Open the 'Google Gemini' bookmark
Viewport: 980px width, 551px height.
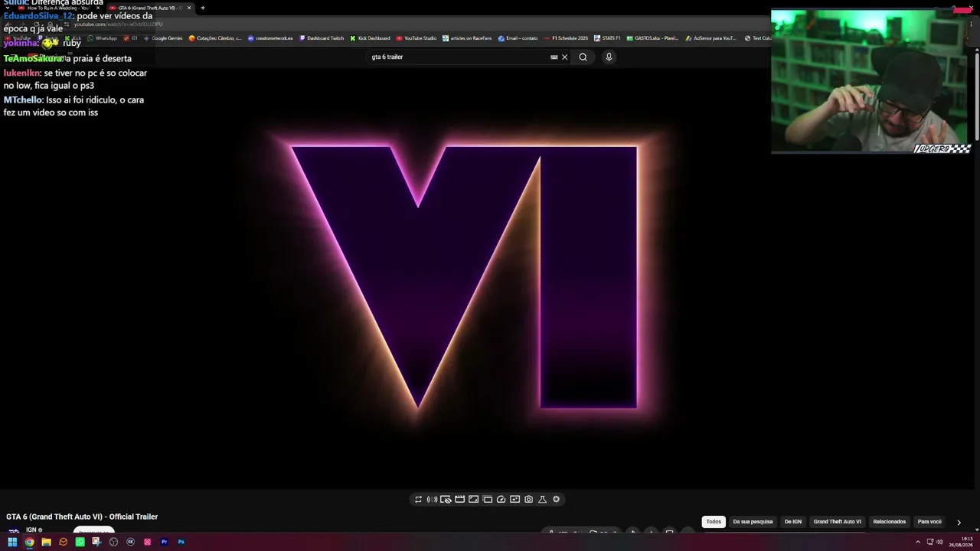click(x=163, y=38)
